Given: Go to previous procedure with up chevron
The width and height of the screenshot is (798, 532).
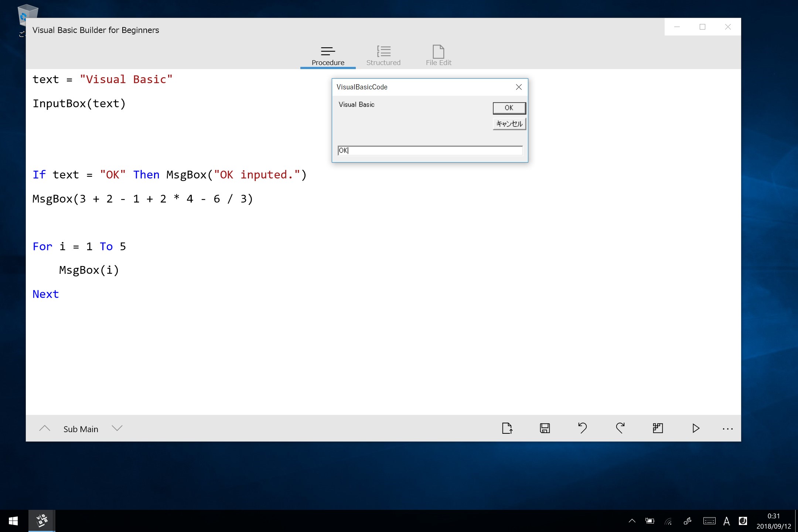Looking at the screenshot, I should tap(45, 429).
